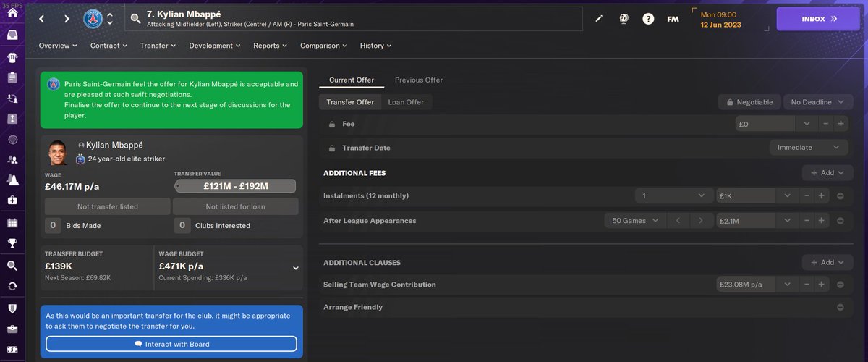
Task: Click Interact with Board button
Action: pyautogui.click(x=171, y=344)
